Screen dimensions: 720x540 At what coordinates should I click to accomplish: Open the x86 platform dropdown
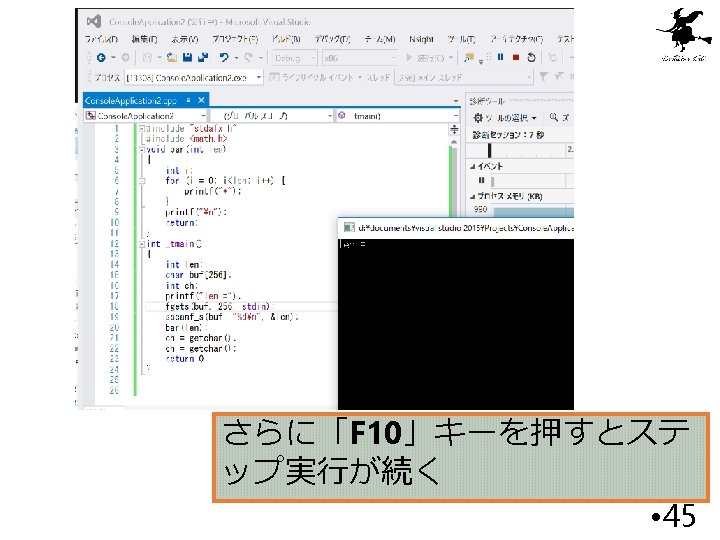pos(360,58)
